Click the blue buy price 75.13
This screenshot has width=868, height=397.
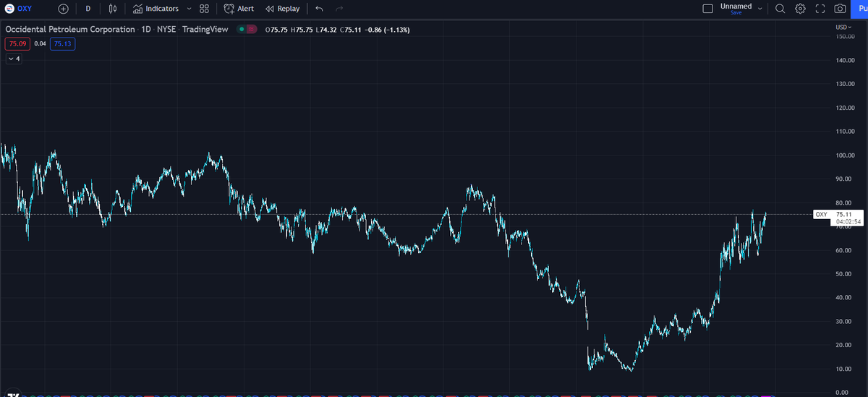point(62,43)
